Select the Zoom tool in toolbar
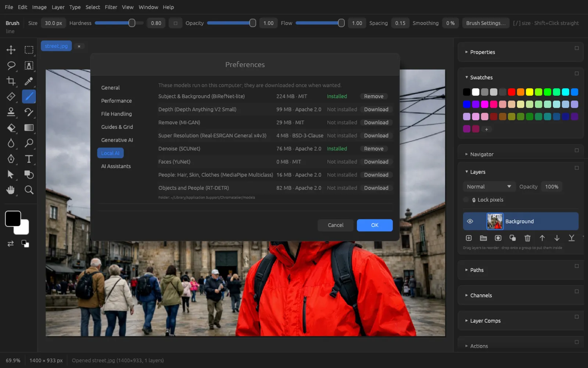This screenshot has width=588, height=368. tap(29, 190)
